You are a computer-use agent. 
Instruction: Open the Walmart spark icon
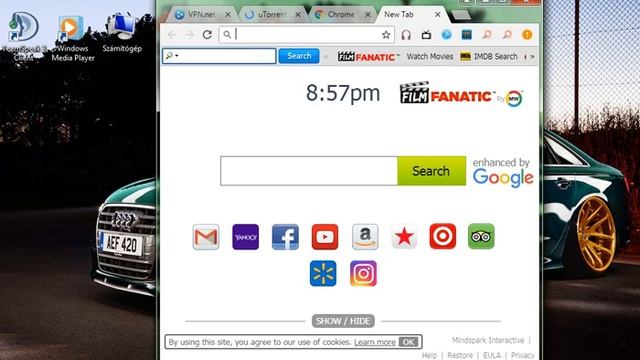323,273
